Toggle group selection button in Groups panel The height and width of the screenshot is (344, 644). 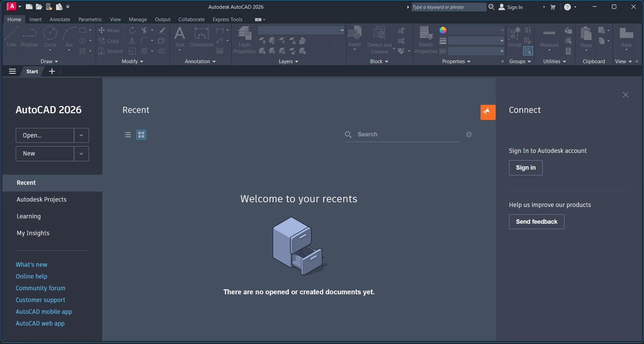528,51
